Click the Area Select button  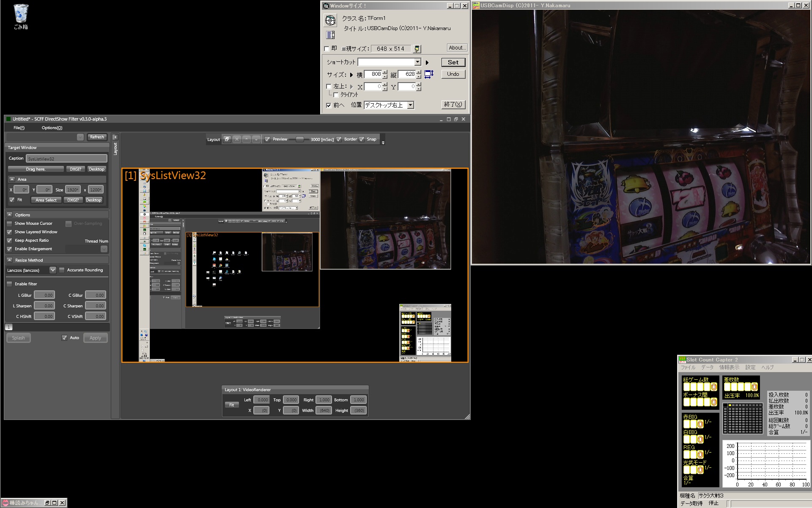pos(46,200)
